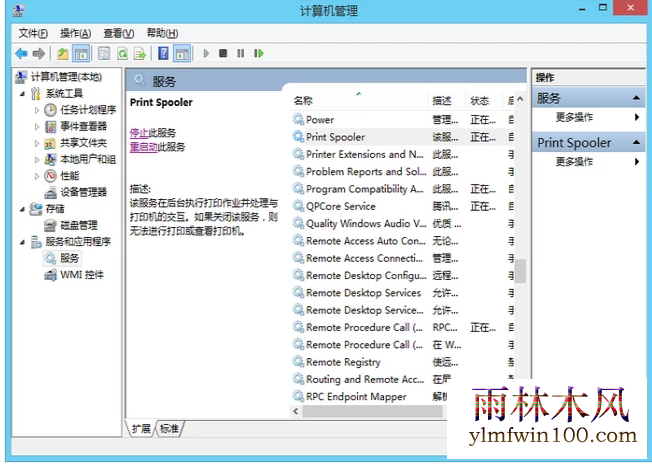
Task: Click the gear icon beside Remote Registry
Action: 298,362
